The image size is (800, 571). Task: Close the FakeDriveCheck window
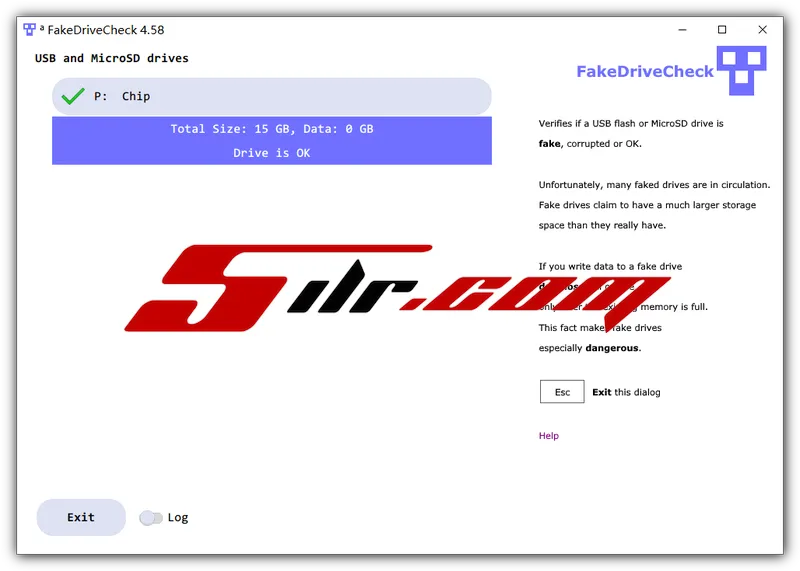[x=762, y=30]
